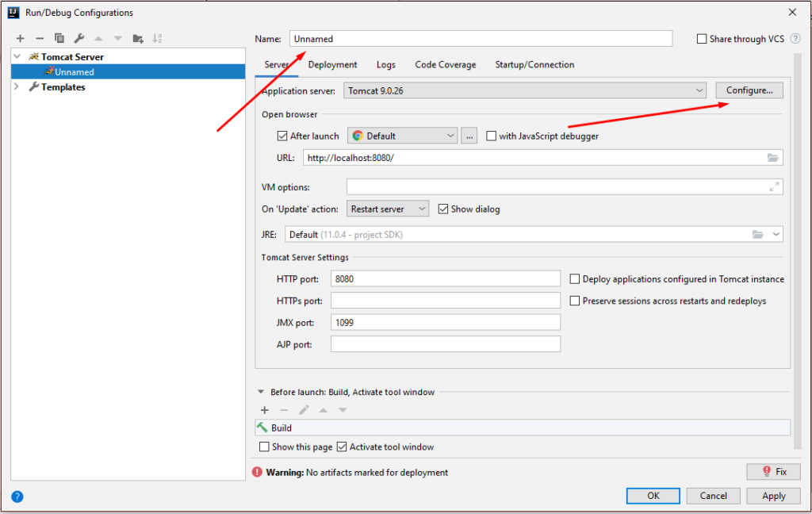Browse for the URL using the folder icon
This screenshot has width=812, height=514.
(x=772, y=158)
